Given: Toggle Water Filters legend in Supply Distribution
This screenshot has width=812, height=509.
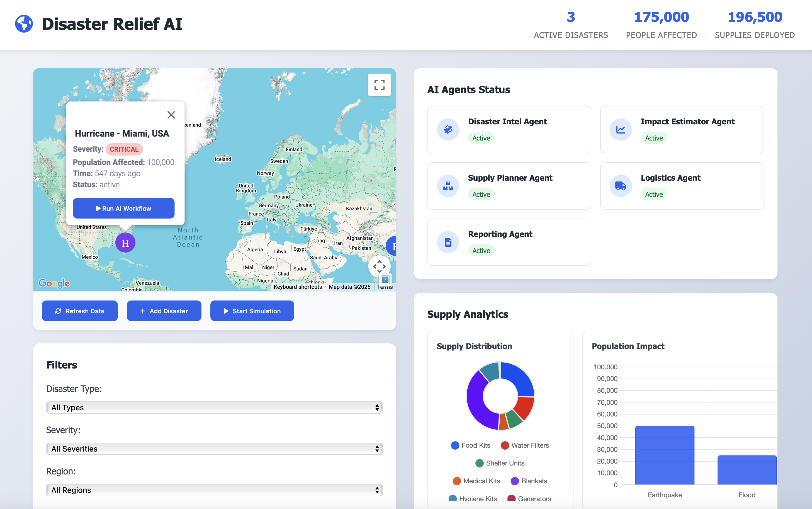Looking at the screenshot, I should click(x=525, y=445).
